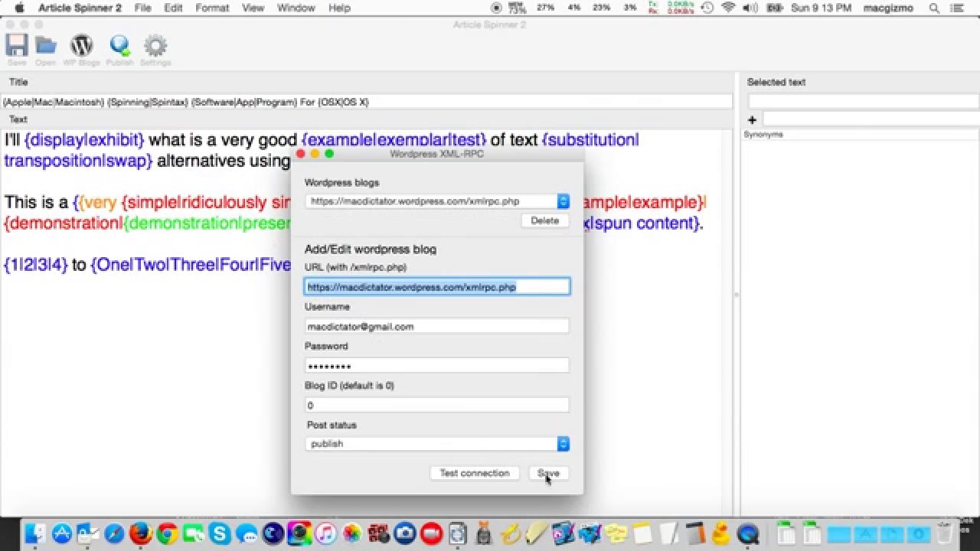This screenshot has height=551, width=980.
Task: Launch Google Chrome from the Dock
Action: (x=167, y=533)
